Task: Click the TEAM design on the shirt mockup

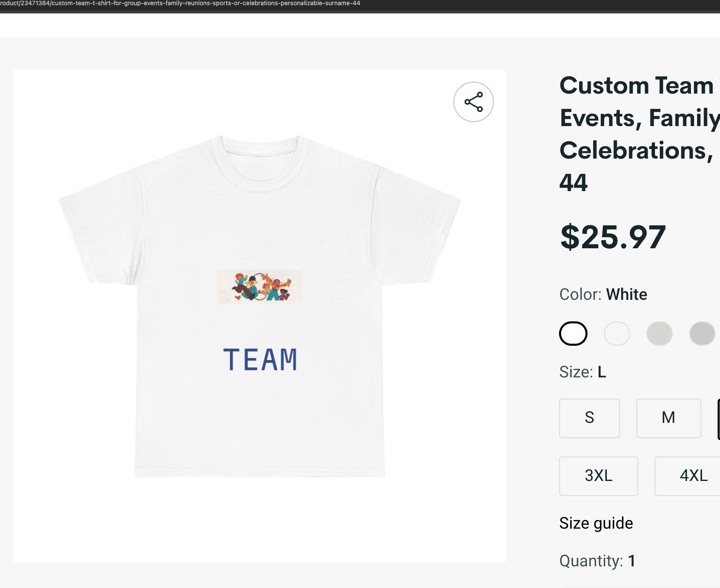Action: pos(259,359)
